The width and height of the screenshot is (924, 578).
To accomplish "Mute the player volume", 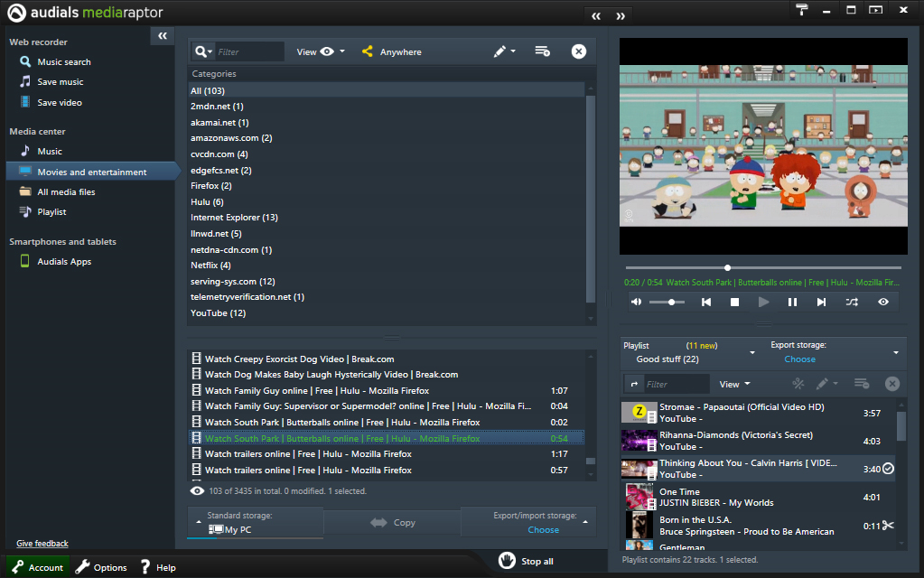I will click(x=636, y=302).
